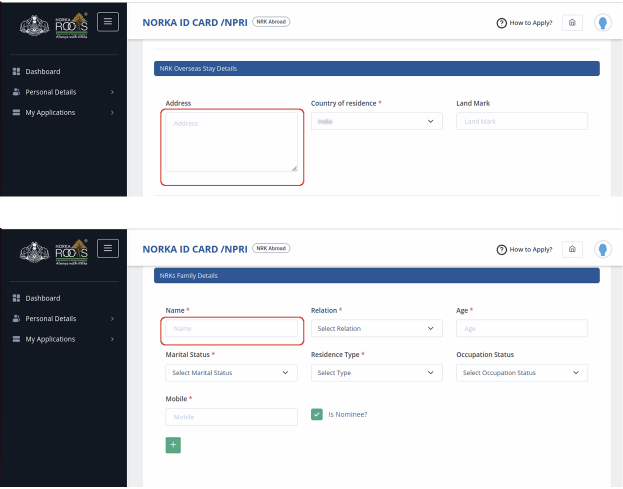Select Personal Details label in bottom sidebar
This screenshot has height=489, width=623.
click(51, 319)
